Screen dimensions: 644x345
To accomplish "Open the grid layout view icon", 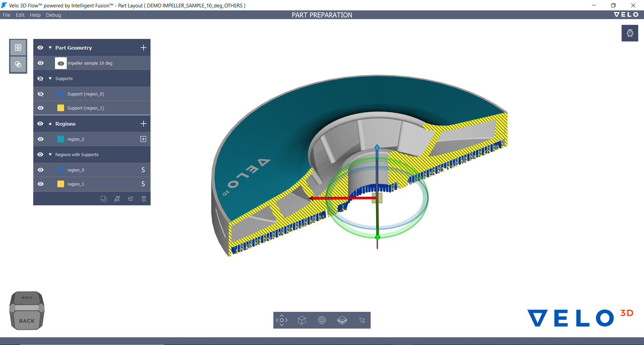I will [x=18, y=48].
